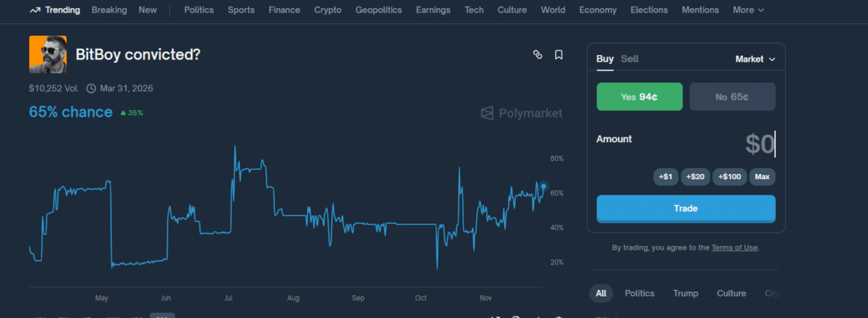Click the Trending arrow icon
The width and height of the screenshot is (868, 318).
[35, 10]
